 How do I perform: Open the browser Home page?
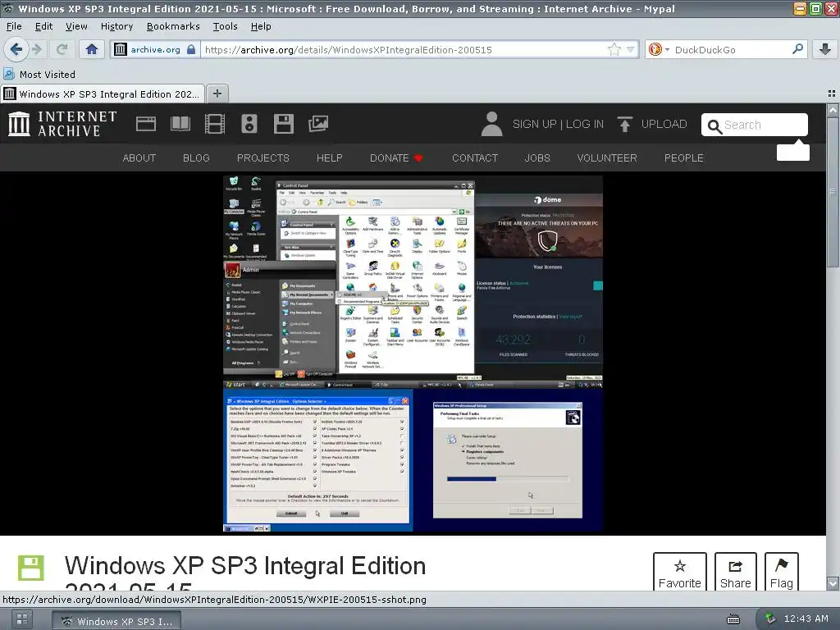click(x=92, y=50)
